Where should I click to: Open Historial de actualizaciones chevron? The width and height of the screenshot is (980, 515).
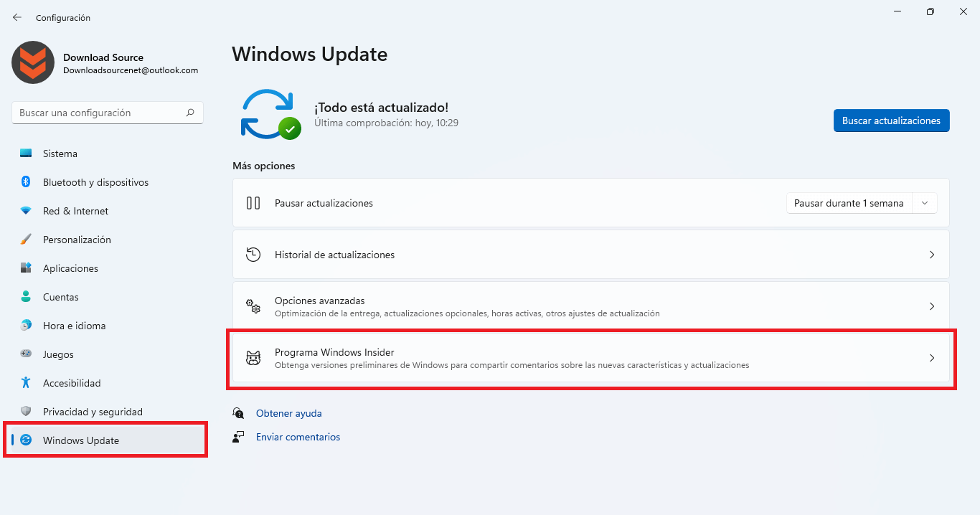click(x=932, y=255)
